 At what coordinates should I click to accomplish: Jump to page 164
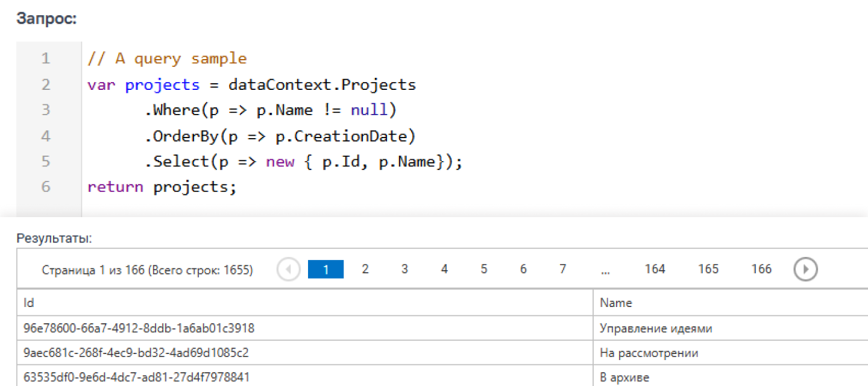pyautogui.click(x=655, y=269)
